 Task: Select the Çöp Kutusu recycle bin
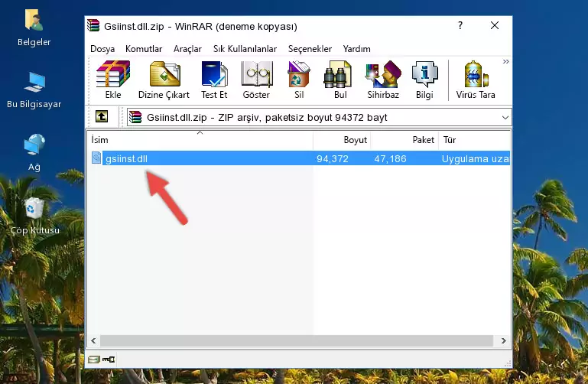tap(34, 216)
